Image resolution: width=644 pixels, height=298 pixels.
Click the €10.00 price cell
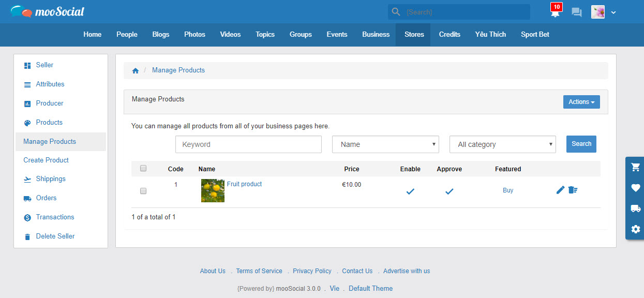(352, 185)
